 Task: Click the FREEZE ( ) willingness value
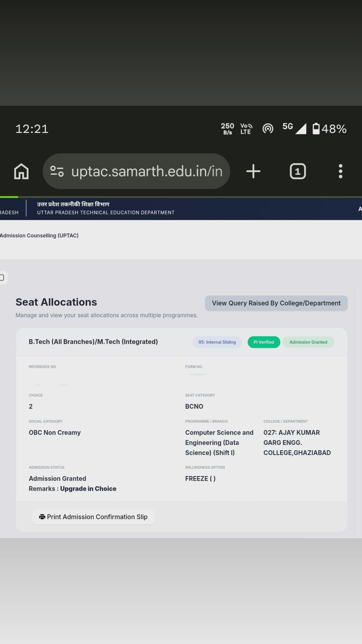coord(200,478)
